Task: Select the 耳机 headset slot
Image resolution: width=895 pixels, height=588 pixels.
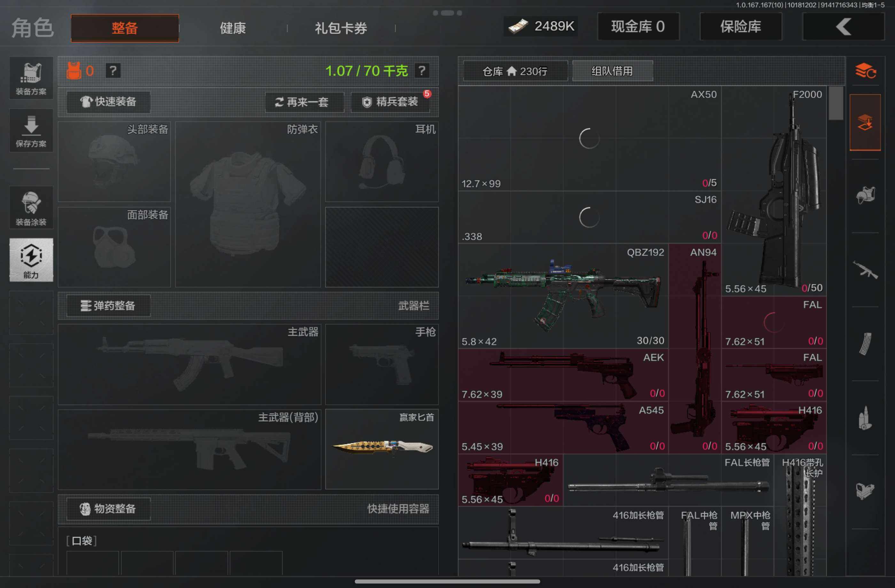Action: click(382, 162)
